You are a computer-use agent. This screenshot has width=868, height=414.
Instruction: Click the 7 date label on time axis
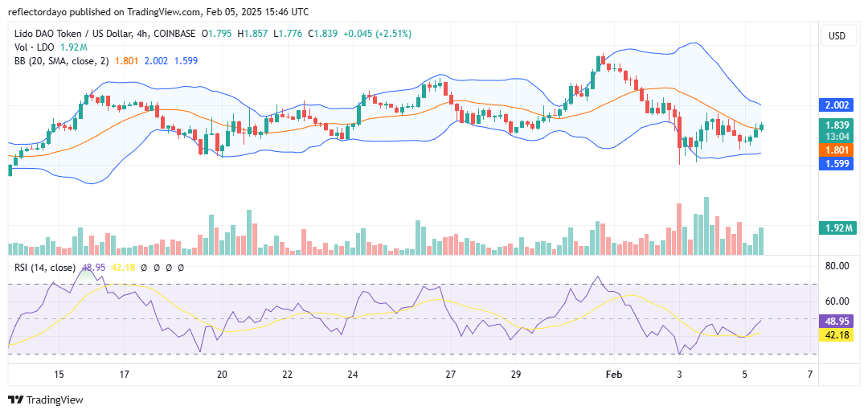pos(810,374)
